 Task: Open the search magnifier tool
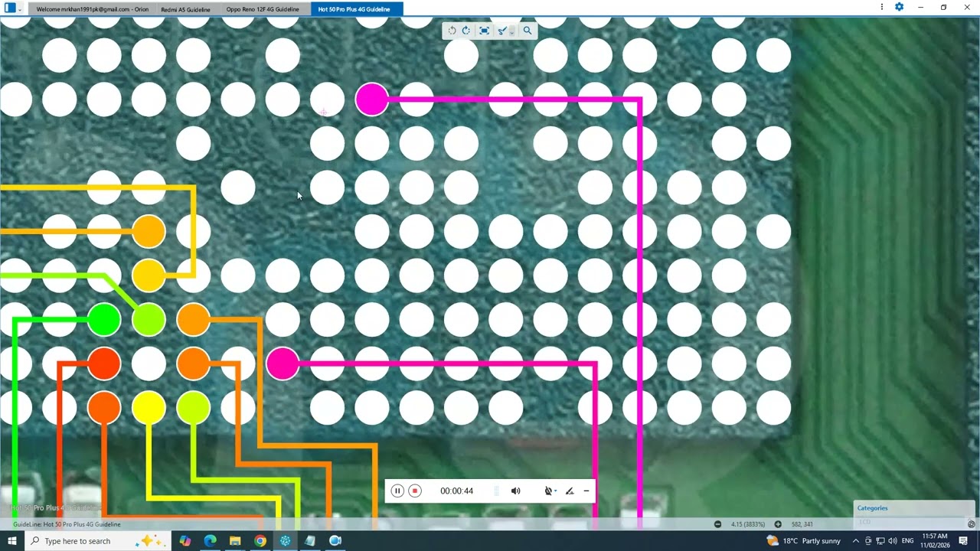(527, 31)
